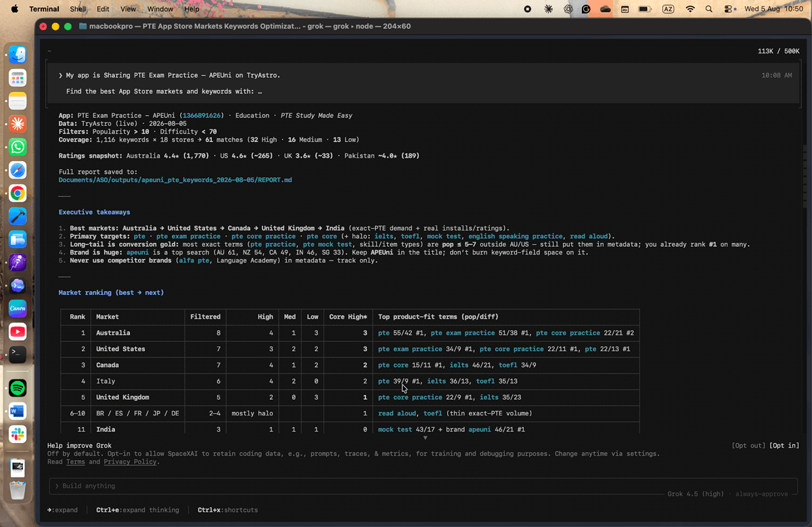Click the Build anything prompt input
Screen dimensions: 812x527
click(424, 486)
